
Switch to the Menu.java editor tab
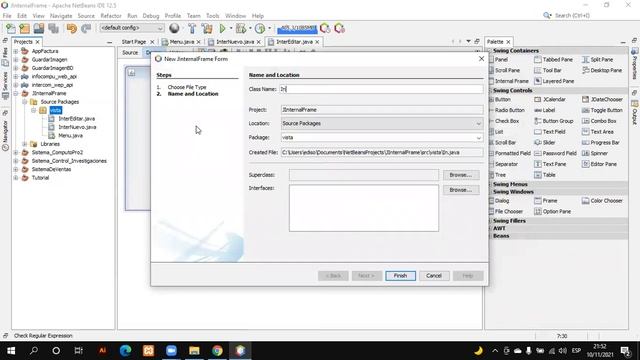pyautogui.click(x=181, y=42)
